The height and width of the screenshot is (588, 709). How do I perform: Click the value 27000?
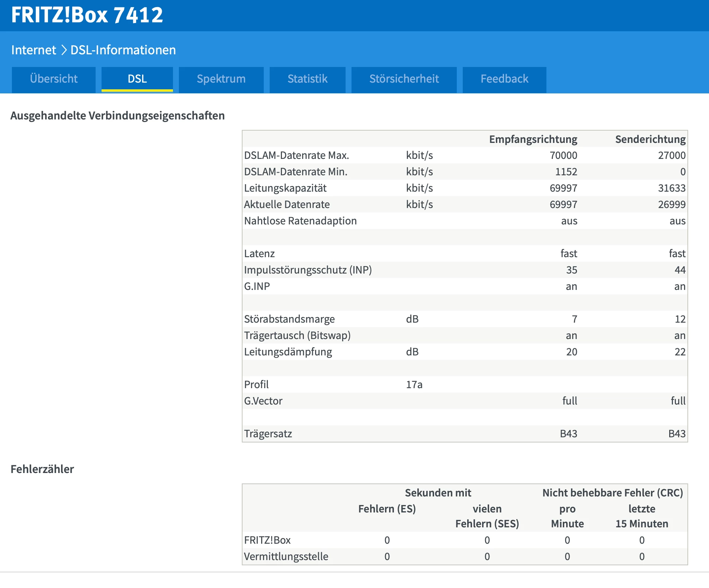point(671,155)
